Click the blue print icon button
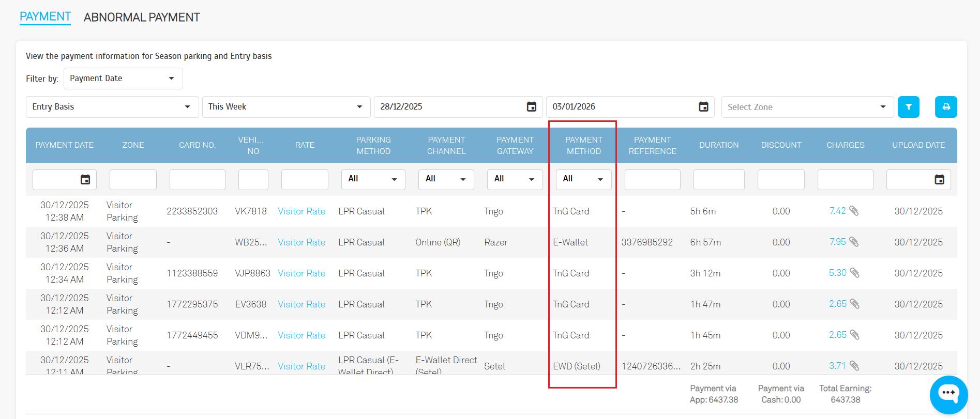This screenshot has height=419, width=980. click(x=945, y=107)
